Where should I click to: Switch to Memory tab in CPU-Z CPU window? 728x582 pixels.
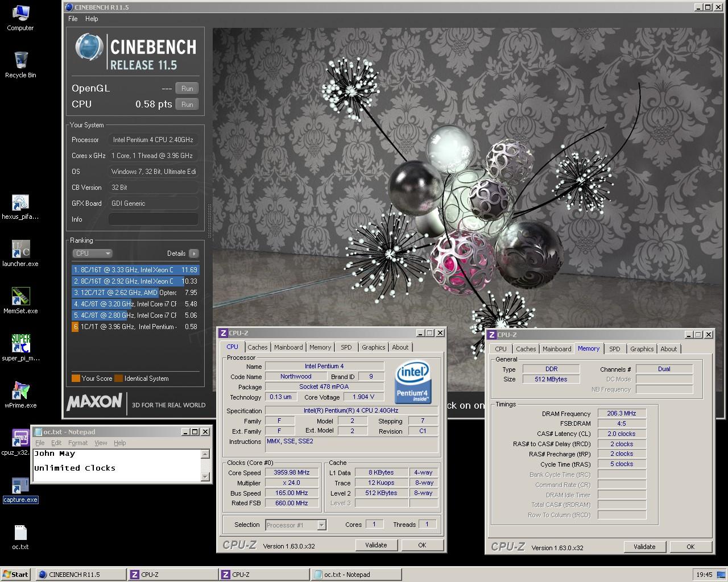[x=320, y=347]
